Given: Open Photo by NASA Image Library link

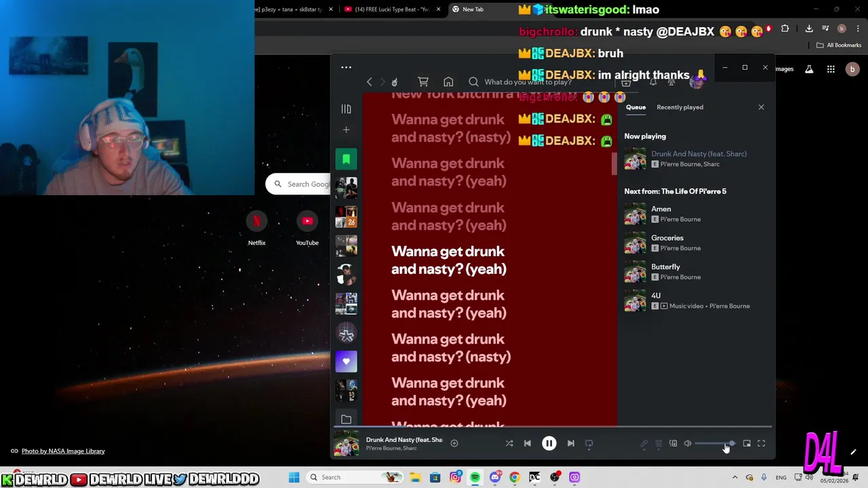Looking at the screenshot, I should pyautogui.click(x=63, y=451).
